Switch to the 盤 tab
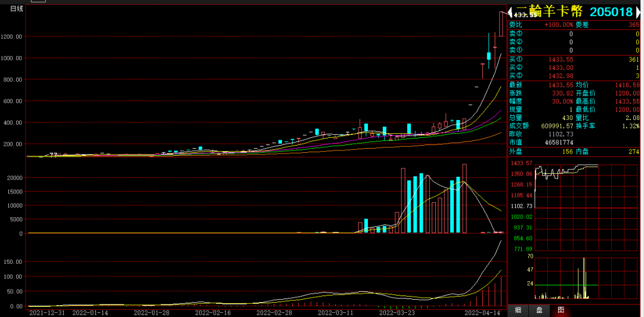This screenshot has height=317, width=644. 538,310
